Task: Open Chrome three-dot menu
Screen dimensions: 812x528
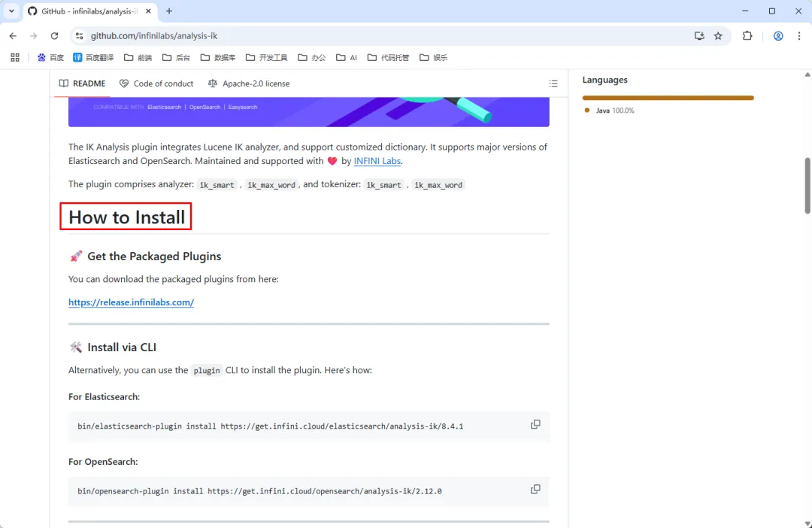Action: 799,36
